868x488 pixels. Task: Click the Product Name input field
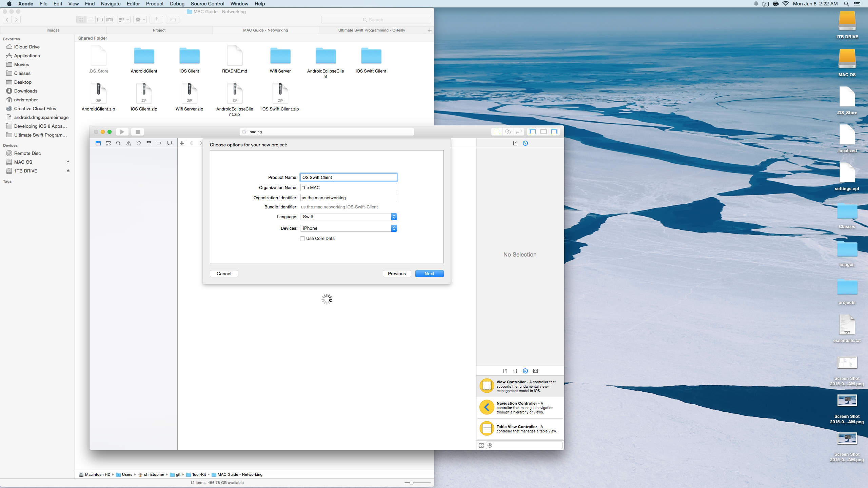coord(348,177)
